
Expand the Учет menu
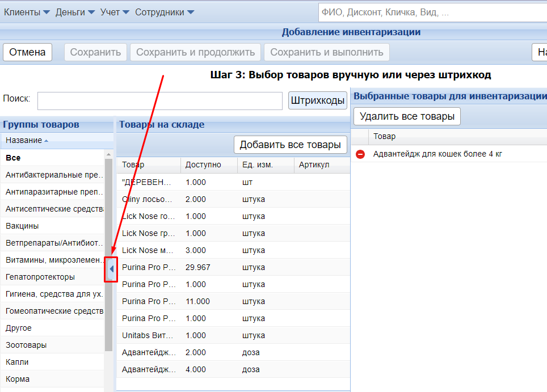coord(115,12)
